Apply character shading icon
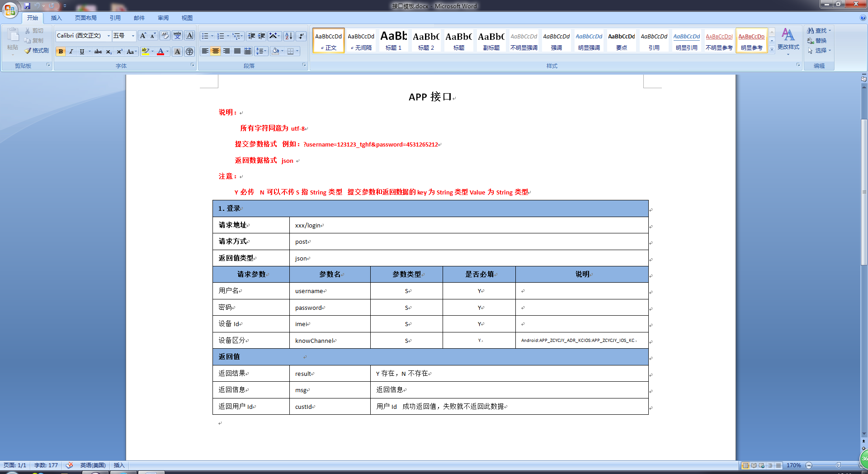This screenshot has width=868, height=474. tap(177, 52)
